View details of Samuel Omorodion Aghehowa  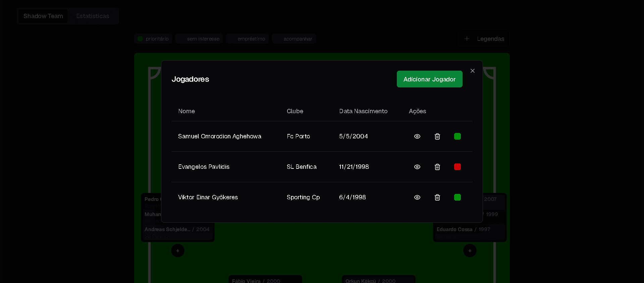pos(417,136)
